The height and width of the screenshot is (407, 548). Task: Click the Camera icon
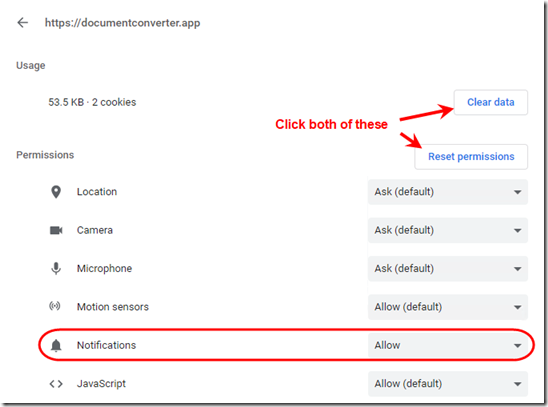pyautogui.click(x=56, y=230)
